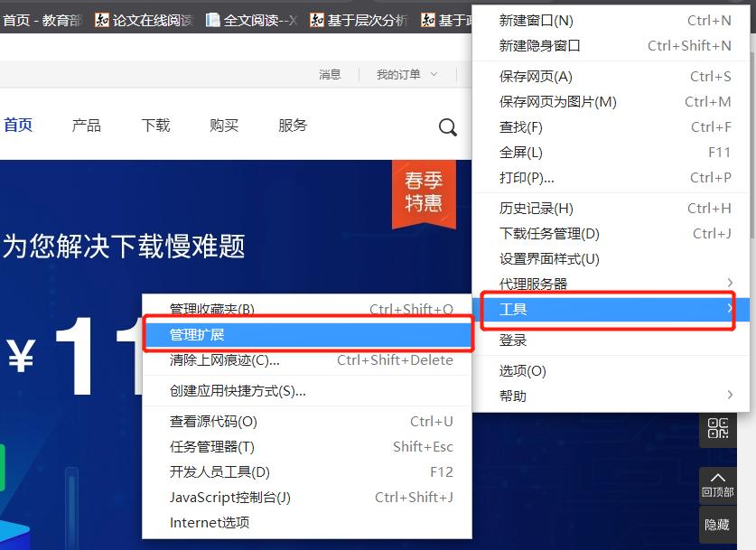The image size is (756, 550).
Task: Click the search magnifier icon
Action: [447, 127]
